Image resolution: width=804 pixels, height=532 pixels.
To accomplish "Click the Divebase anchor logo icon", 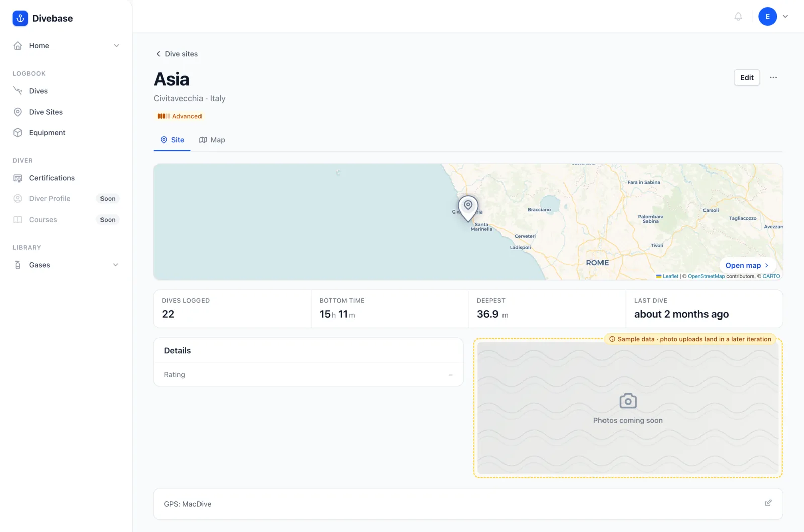I will [x=20, y=18].
